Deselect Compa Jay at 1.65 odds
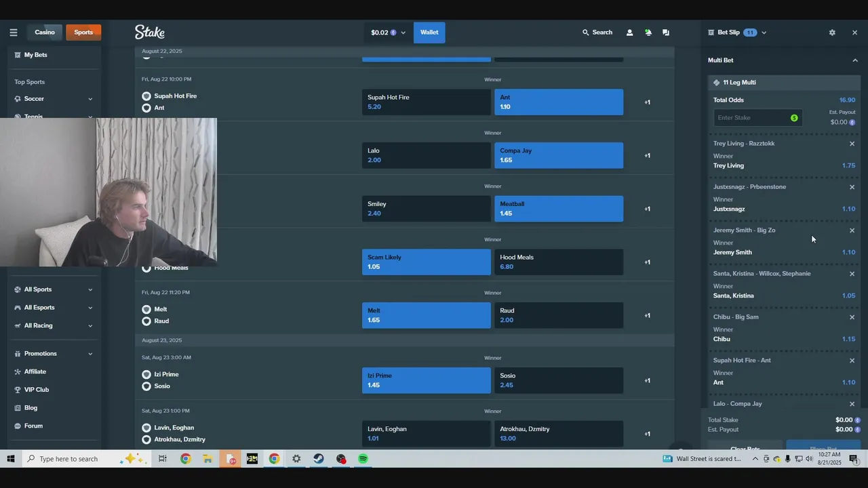 tap(559, 155)
